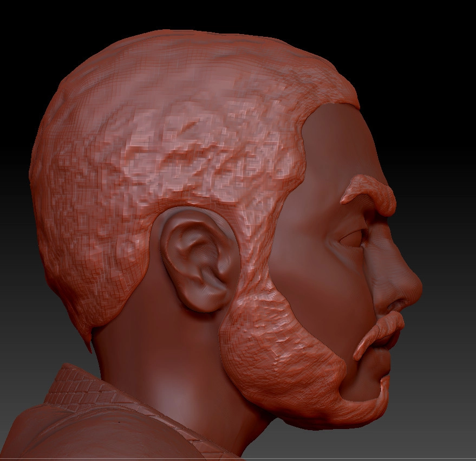The height and width of the screenshot is (461, 476).
Task: Click the shoulder at the bottom left
Action: coord(32,433)
